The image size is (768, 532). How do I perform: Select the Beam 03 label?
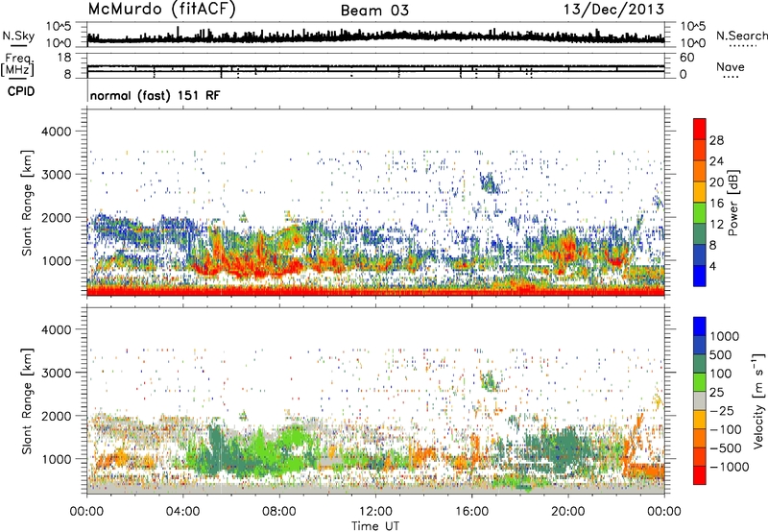(x=374, y=11)
